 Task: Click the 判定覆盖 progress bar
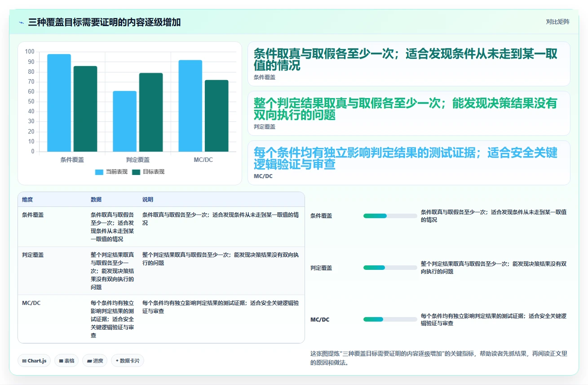coord(390,268)
